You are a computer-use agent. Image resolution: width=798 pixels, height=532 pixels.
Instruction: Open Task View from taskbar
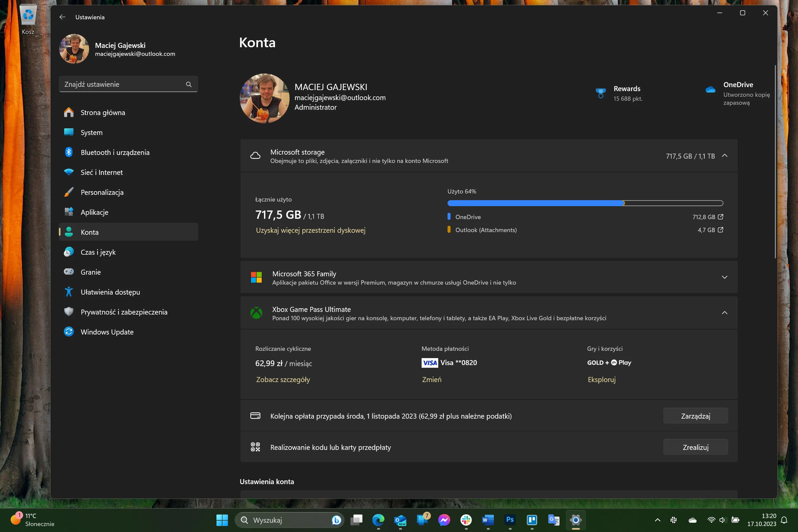356,520
